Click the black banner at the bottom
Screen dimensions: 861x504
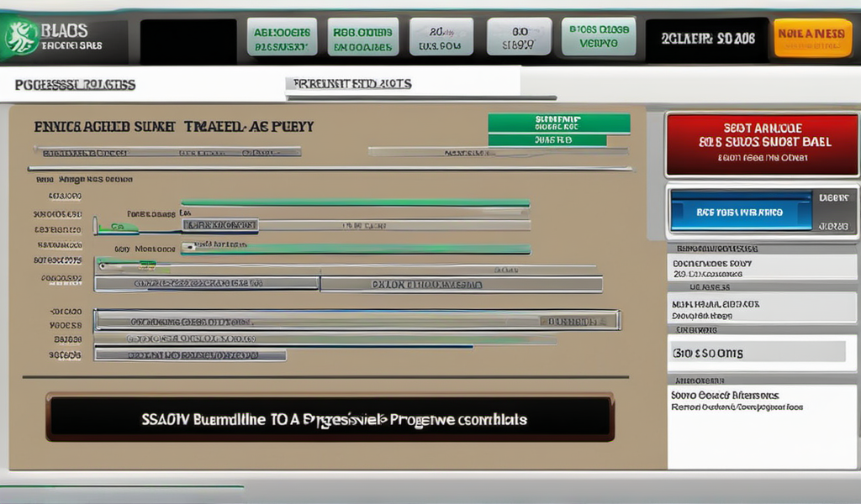tap(330, 418)
